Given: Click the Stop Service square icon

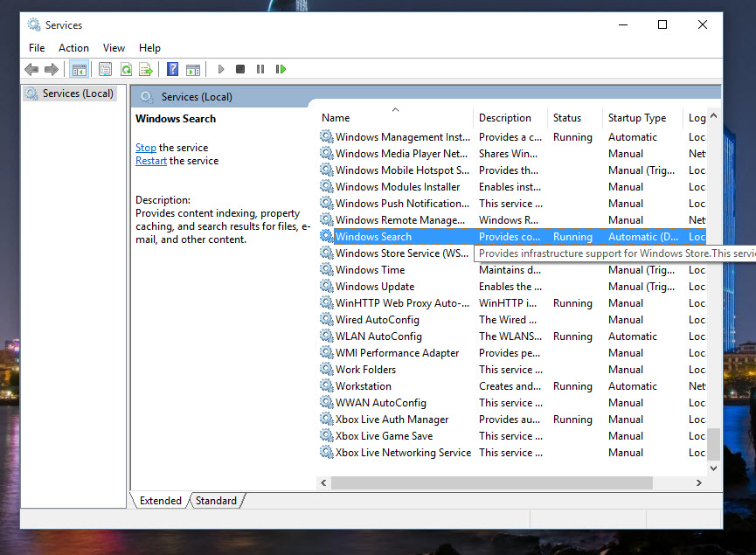Looking at the screenshot, I should [240, 69].
